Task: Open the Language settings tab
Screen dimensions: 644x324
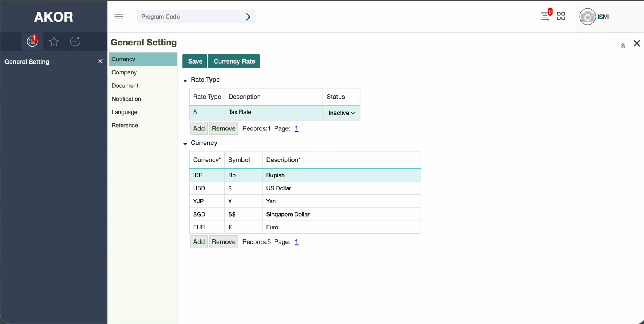Action: [x=124, y=112]
